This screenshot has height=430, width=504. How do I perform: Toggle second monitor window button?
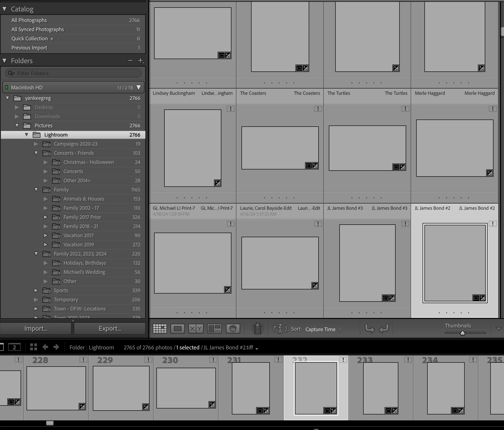tap(14, 347)
